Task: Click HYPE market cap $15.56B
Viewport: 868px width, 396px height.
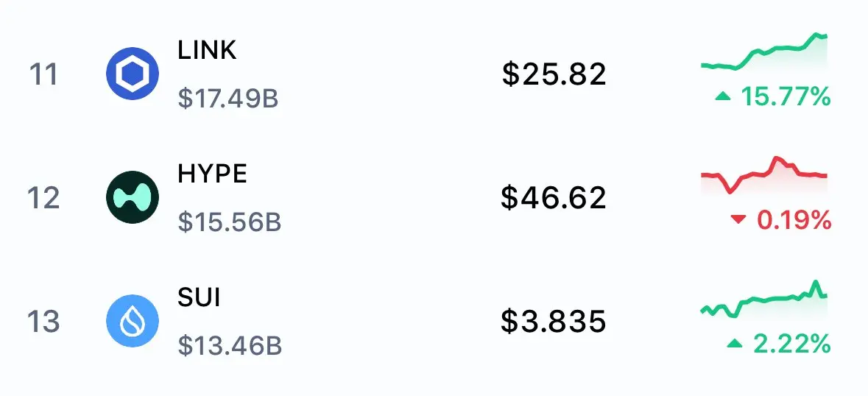Action: (x=230, y=222)
